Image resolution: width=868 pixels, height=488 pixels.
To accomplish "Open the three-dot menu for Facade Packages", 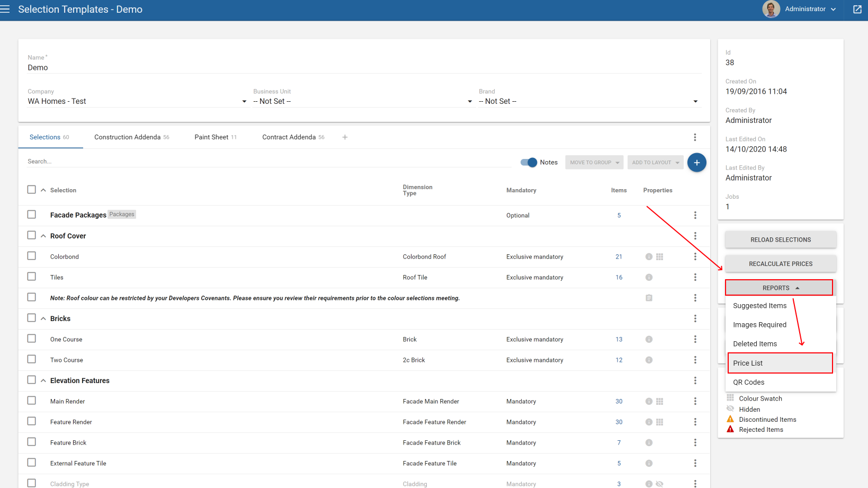I will click(695, 215).
